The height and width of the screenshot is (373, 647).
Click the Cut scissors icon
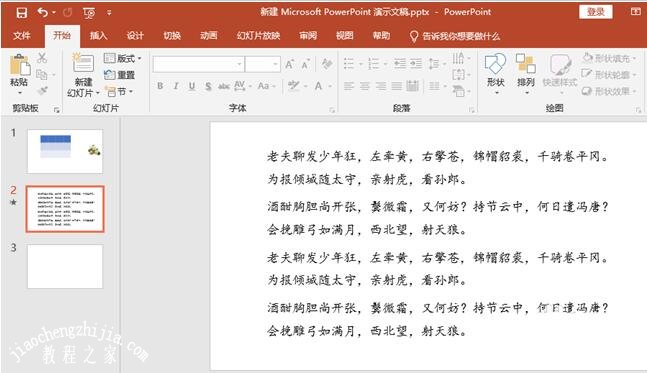(42, 58)
